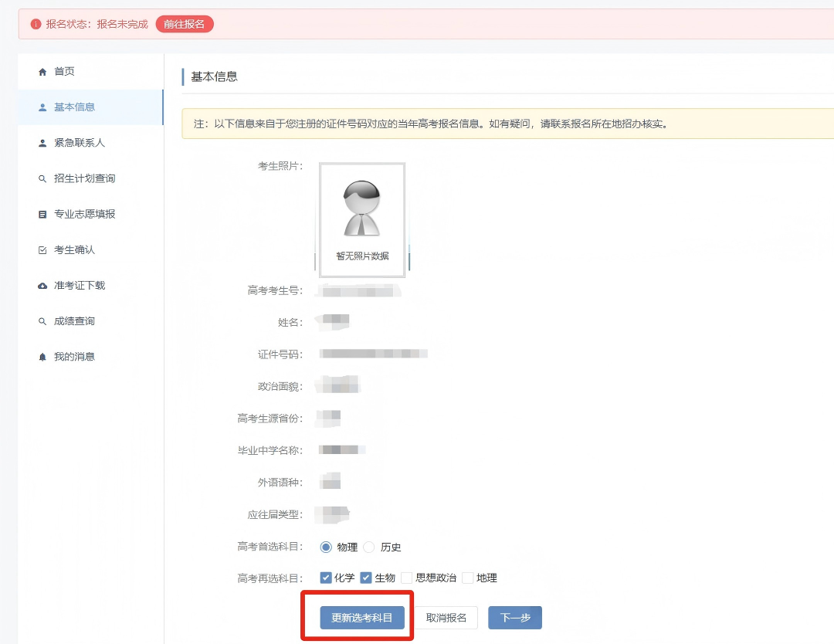Check the 地理 checkbox
The height and width of the screenshot is (644, 834).
467,578
